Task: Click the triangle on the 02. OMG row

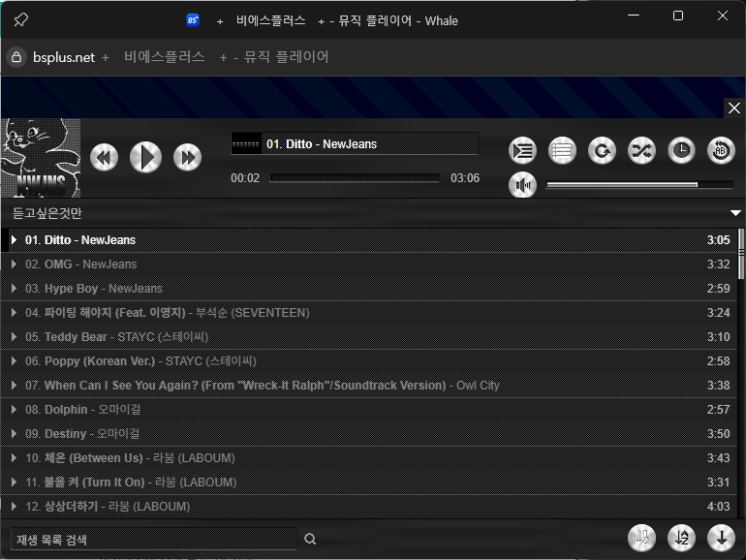Action: click(14, 264)
